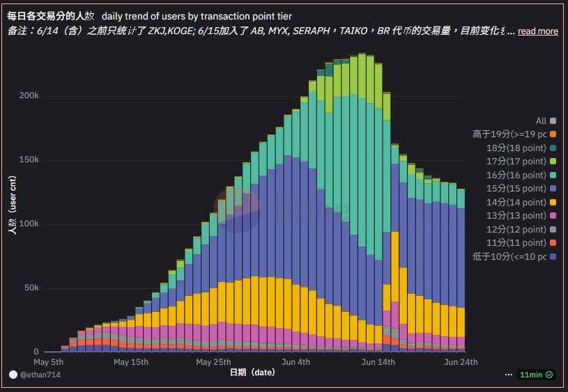568x392 pixels.
Task: Click the tallest bar's light-green 17分 segment
Action: pos(362,75)
